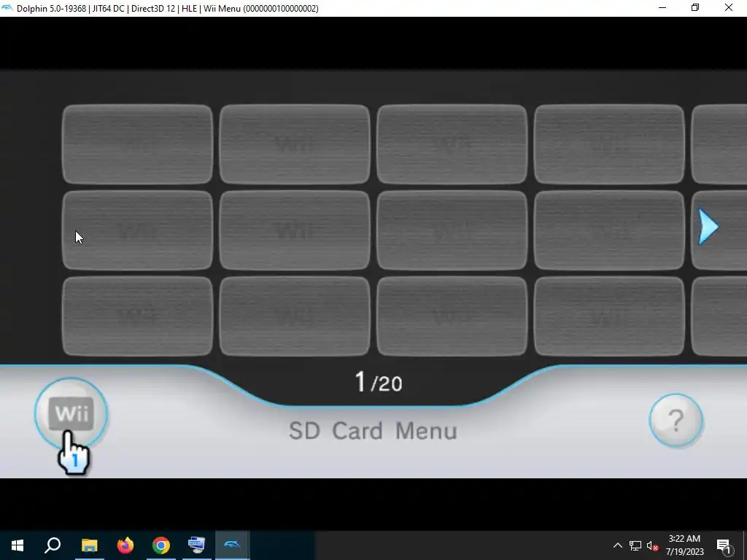
Task: Select second empty slot in middle row
Action: (x=295, y=230)
